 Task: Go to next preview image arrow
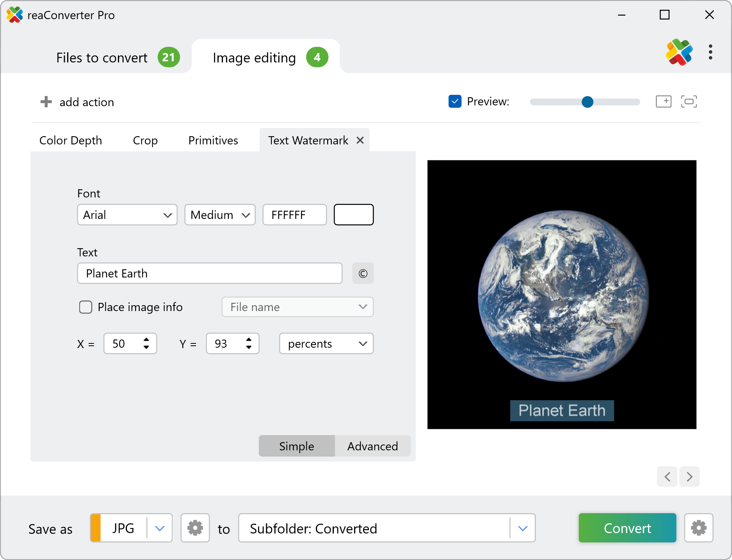(x=689, y=476)
